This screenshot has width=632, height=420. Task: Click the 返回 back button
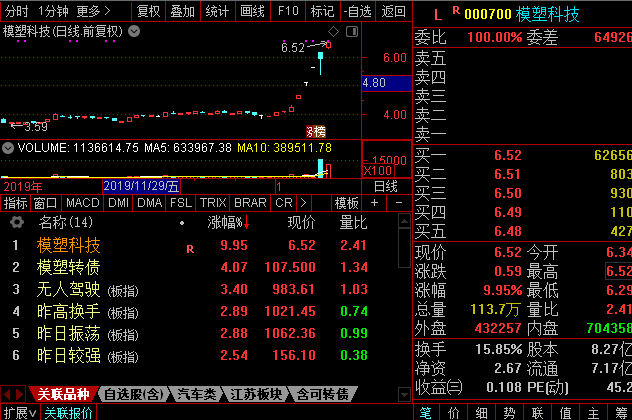(x=393, y=11)
